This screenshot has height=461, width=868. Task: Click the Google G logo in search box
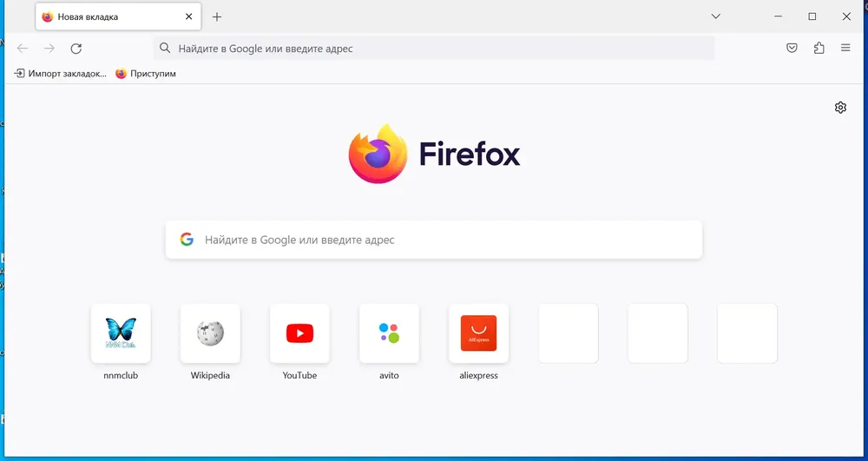point(187,240)
